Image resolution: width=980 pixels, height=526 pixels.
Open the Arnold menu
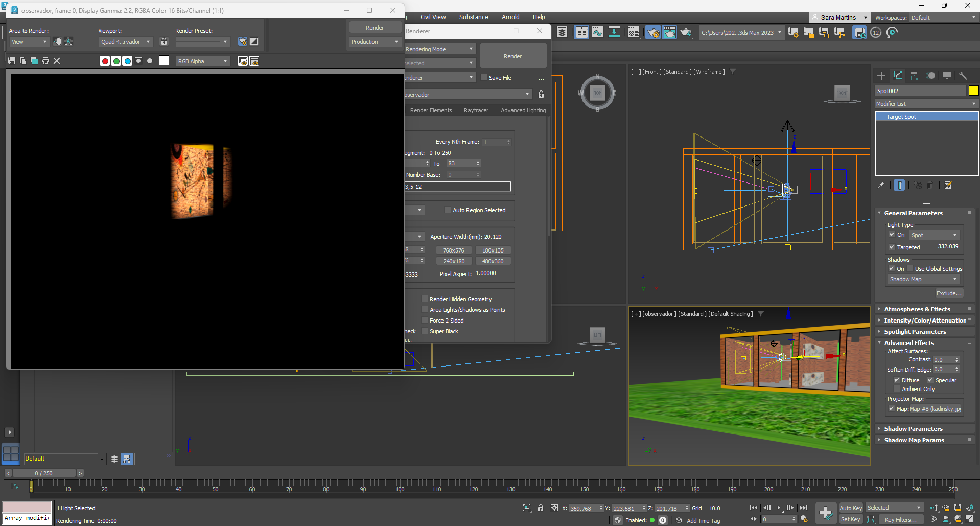(510, 17)
